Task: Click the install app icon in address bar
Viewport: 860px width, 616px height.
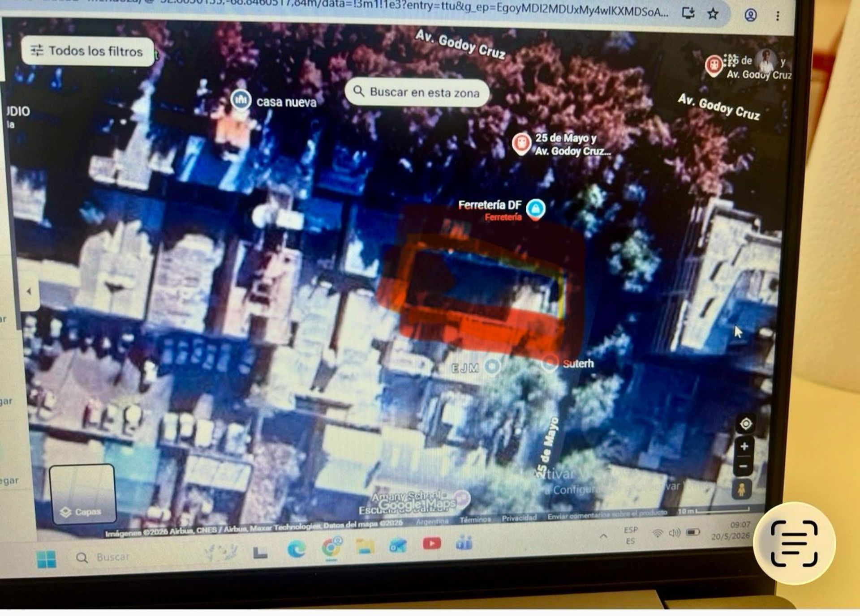Action: 688,13
